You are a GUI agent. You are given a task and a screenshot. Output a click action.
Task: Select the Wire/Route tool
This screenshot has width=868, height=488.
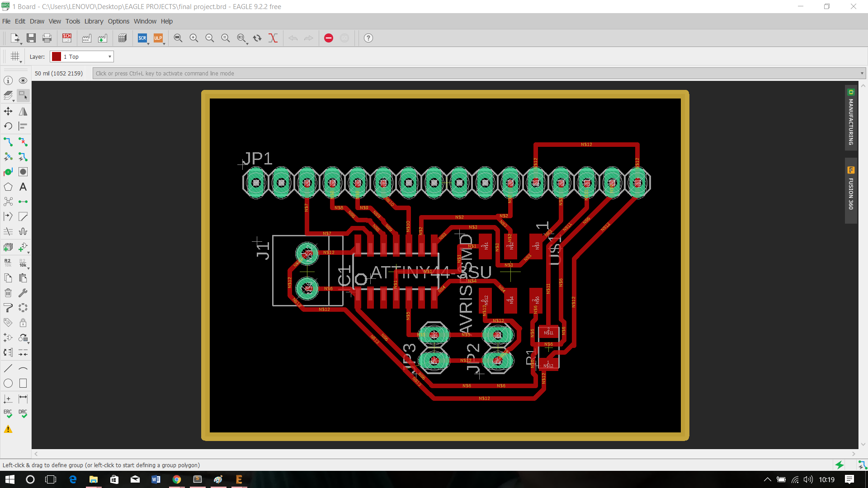click(x=8, y=141)
